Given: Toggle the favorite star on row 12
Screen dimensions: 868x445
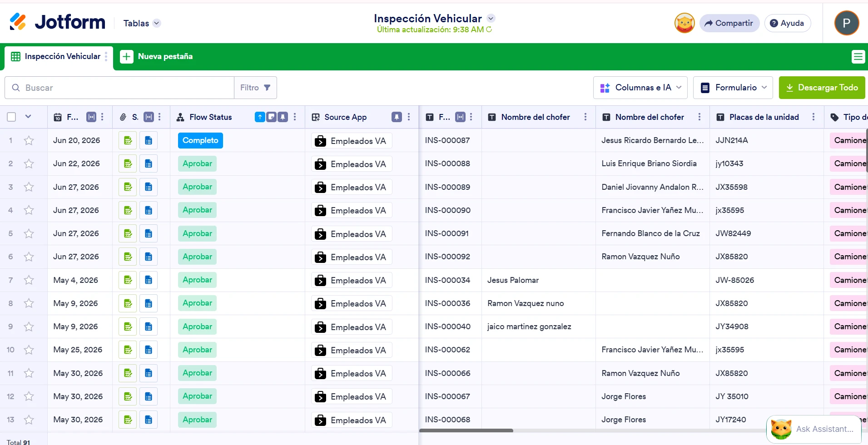Looking at the screenshot, I should 29,396.
